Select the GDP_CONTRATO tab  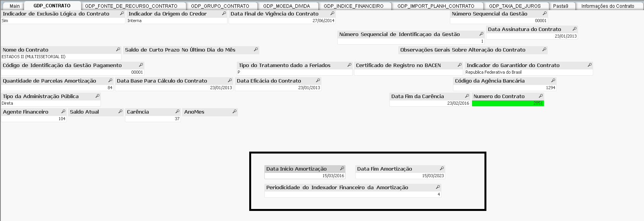click(52, 6)
